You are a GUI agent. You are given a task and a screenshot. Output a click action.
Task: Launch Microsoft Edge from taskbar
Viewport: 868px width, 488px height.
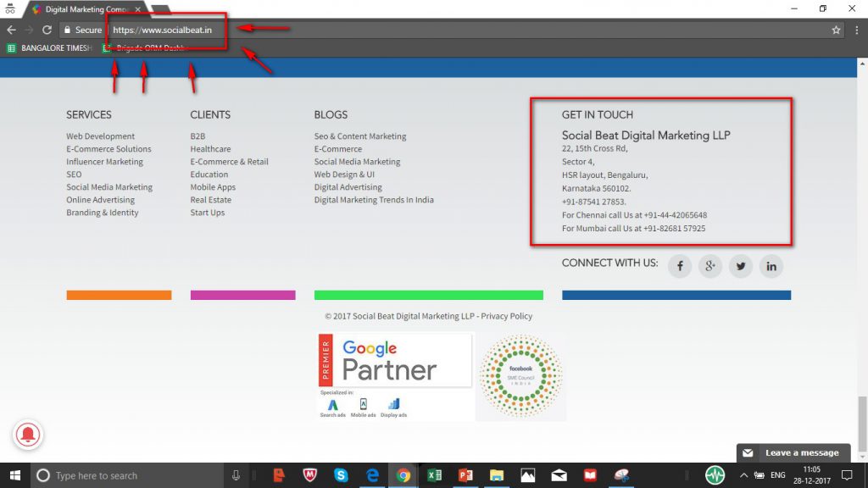372,474
